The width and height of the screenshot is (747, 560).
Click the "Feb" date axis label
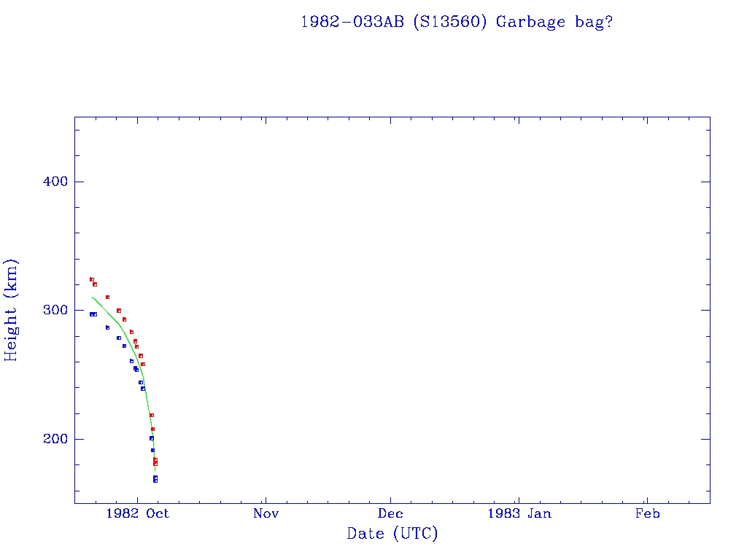click(647, 513)
